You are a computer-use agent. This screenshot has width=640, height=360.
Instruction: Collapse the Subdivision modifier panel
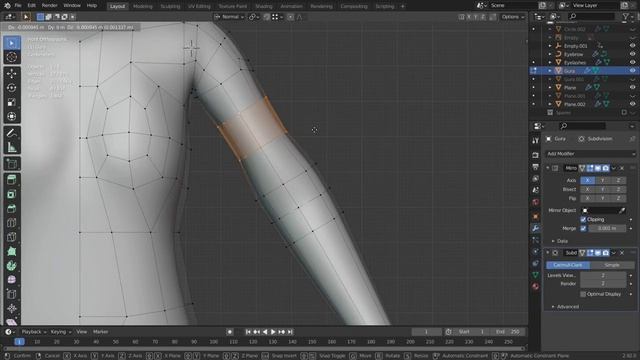pos(548,253)
